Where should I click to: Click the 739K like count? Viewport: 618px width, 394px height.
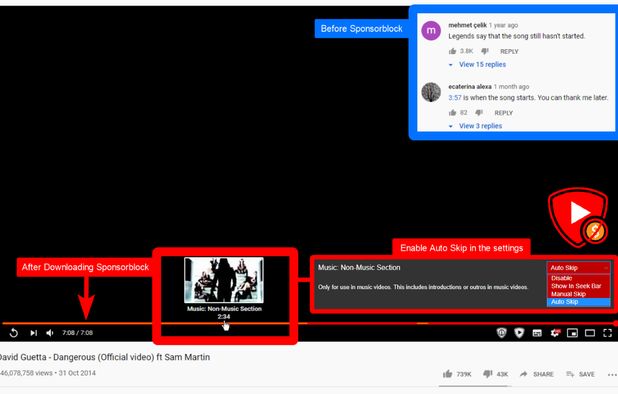coord(464,374)
